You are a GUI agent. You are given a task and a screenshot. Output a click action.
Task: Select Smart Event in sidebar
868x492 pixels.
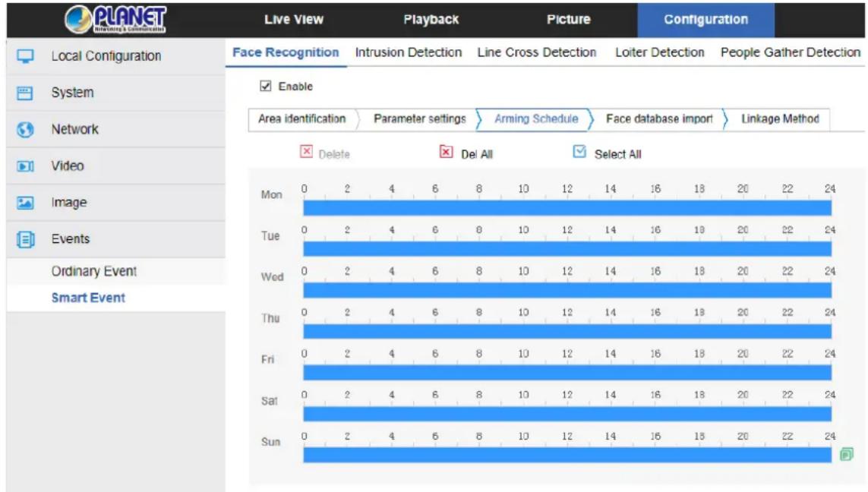[88, 298]
